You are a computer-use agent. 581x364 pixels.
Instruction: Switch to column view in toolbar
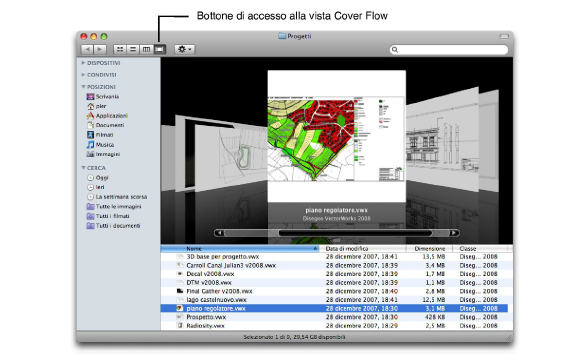(146, 49)
